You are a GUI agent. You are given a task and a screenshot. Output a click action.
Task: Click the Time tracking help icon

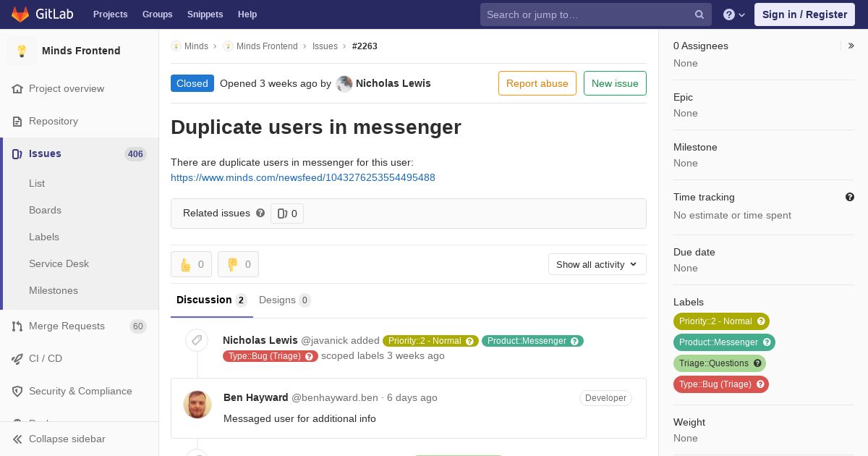(850, 197)
